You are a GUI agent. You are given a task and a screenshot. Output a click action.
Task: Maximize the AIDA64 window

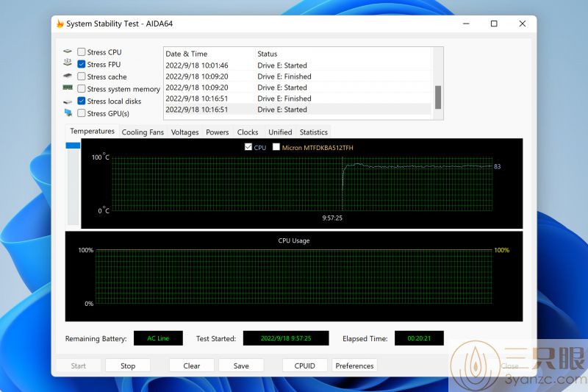point(494,24)
